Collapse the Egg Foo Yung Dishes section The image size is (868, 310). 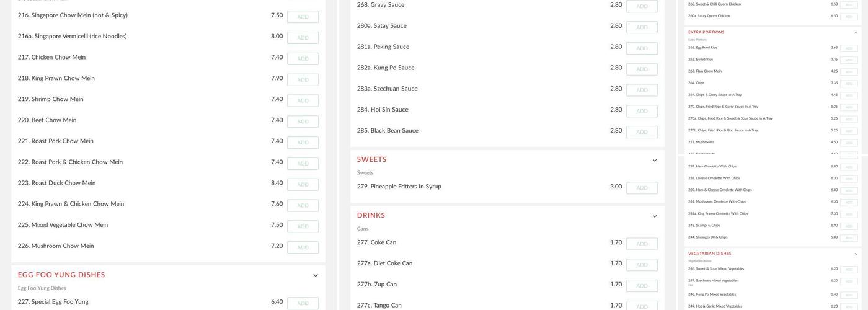(x=316, y=276)
